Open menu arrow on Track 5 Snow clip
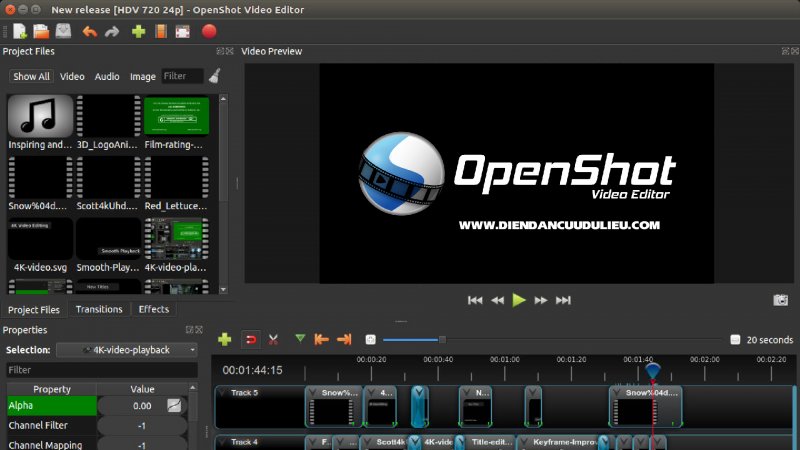800x450 pixels. pyautogui.click(x=313, y=393)
